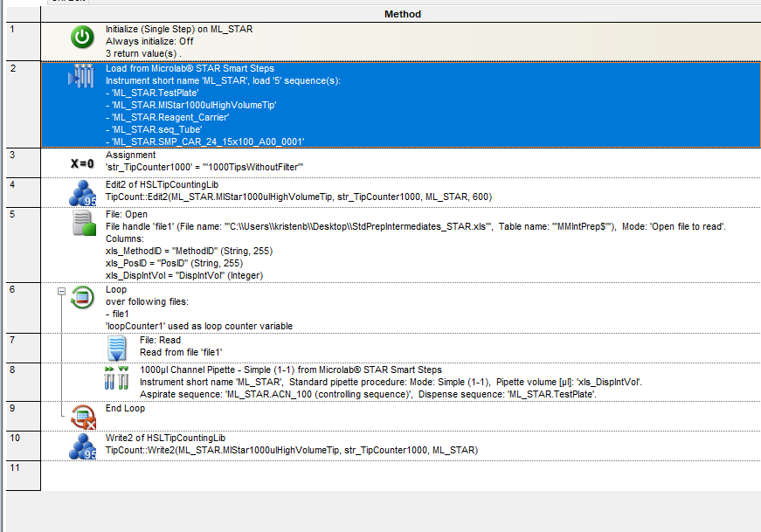The image size is (761, 532).
Task: Click the 'Loop' step title
Action: pyautogui.click(x=116, y=289)
